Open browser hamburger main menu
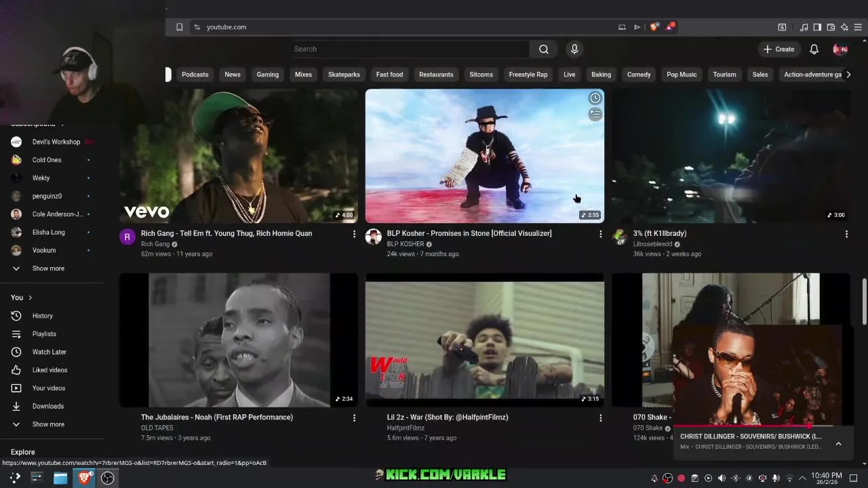The width and height of the screenshot is (868, 488). pyautogui.click(x=858, y=27)
